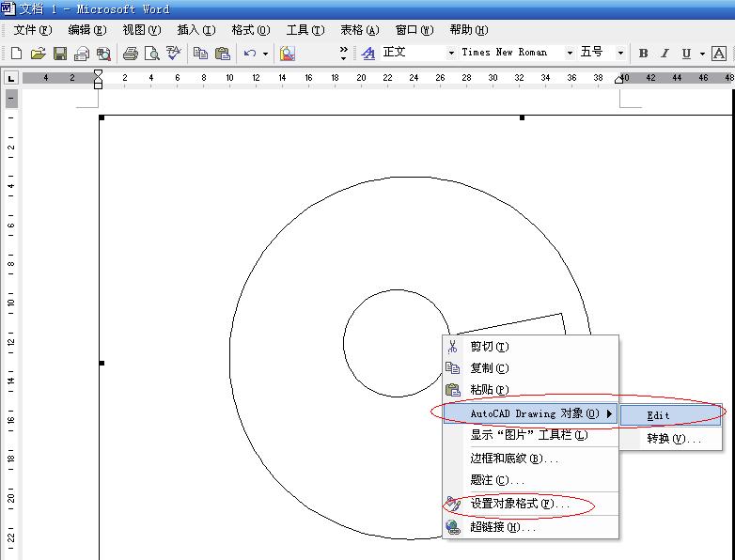Open the Times New Roman font dropdown
This screenshot has height=560, width=735.
pos(570,53)
